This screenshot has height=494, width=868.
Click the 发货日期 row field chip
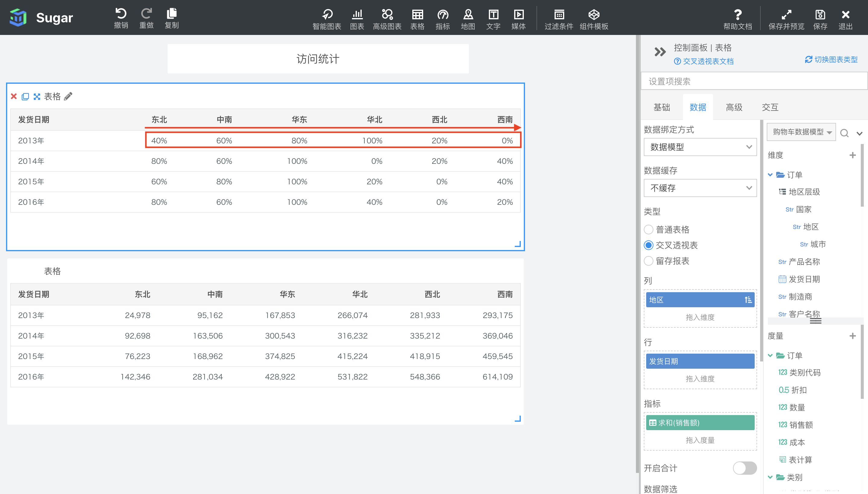(x=700, y=361)
